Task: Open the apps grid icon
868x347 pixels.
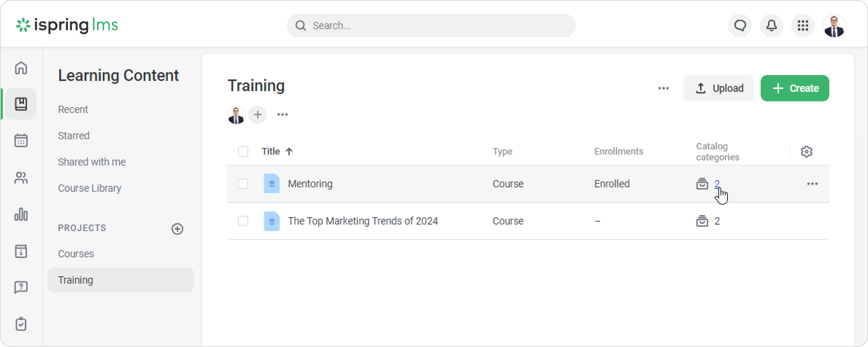Action: (x=803, y=26)
